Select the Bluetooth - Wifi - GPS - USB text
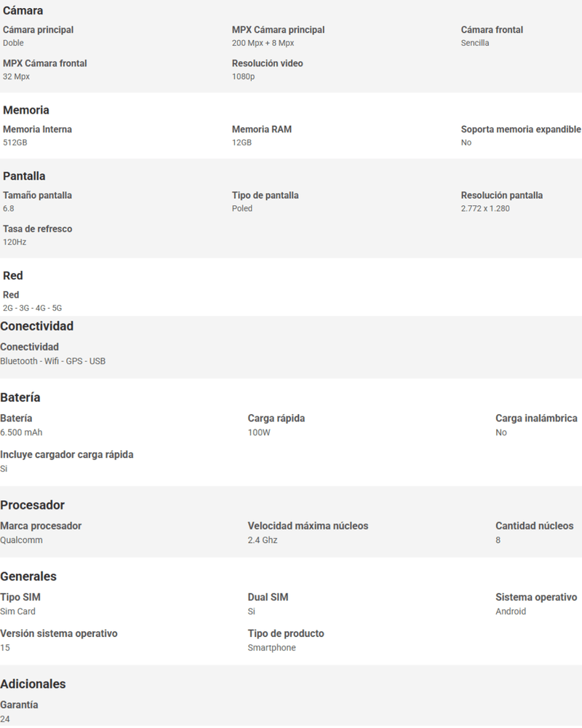 click(x=52, y=361)
